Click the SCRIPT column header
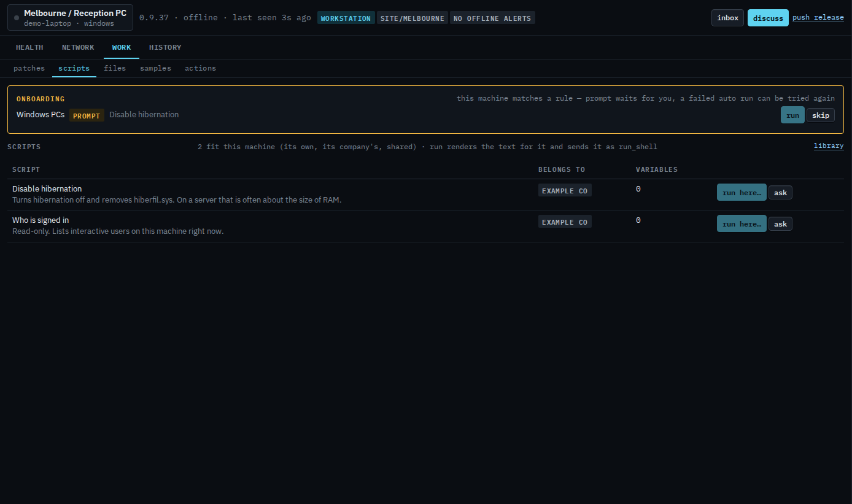Viewport: 852px width, 504px height. click(x=26, y=169)
